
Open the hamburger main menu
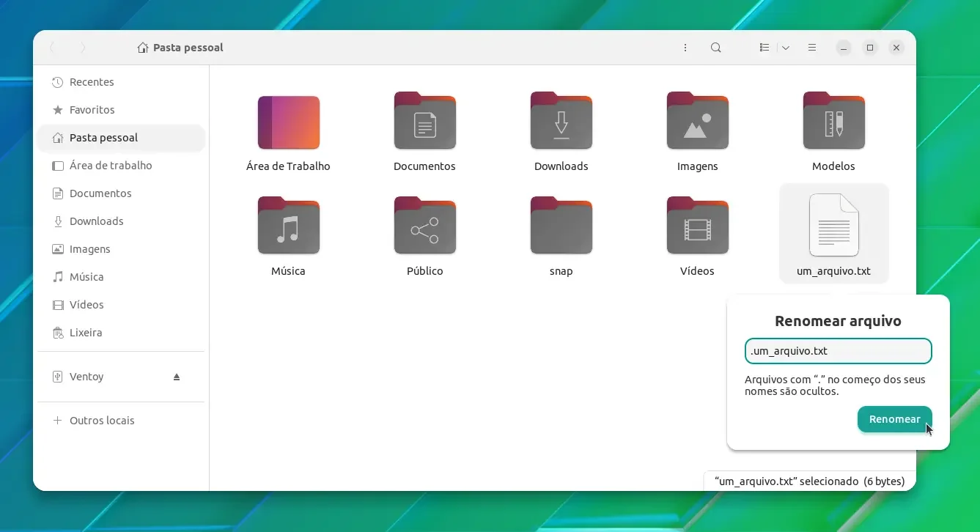click(x=812, y=48)
